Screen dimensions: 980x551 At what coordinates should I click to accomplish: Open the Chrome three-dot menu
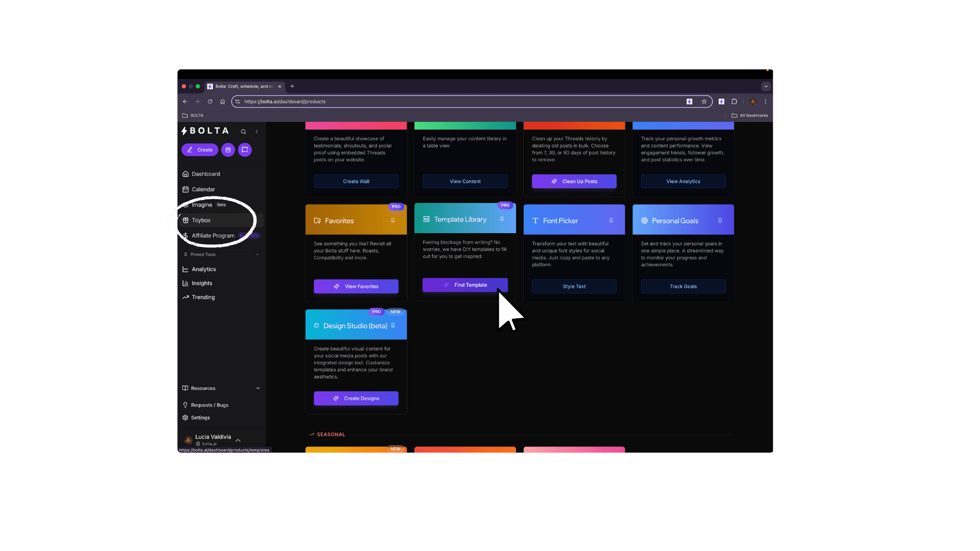765,102
